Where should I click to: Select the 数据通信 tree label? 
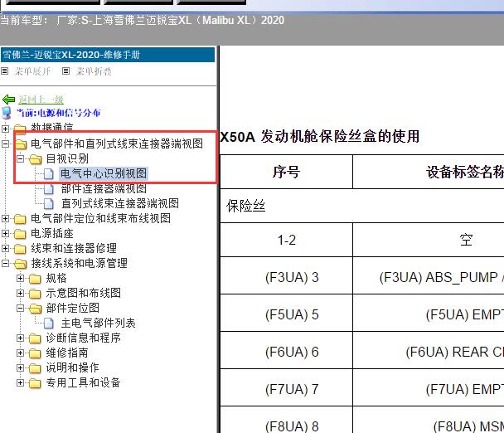[52, 128]
